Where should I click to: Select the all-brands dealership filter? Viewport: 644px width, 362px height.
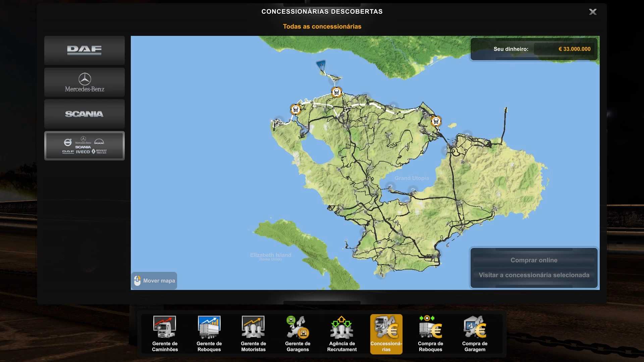(x=85, y=146)
